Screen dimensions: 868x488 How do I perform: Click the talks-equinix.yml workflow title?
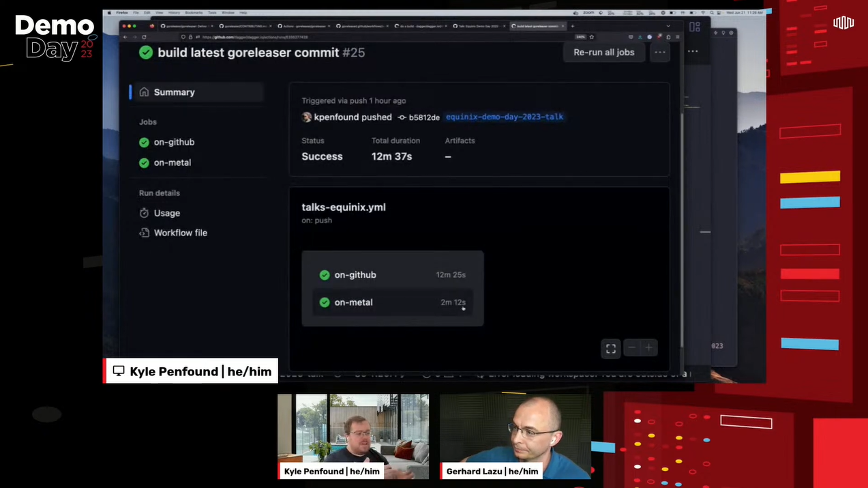point(344,207)
